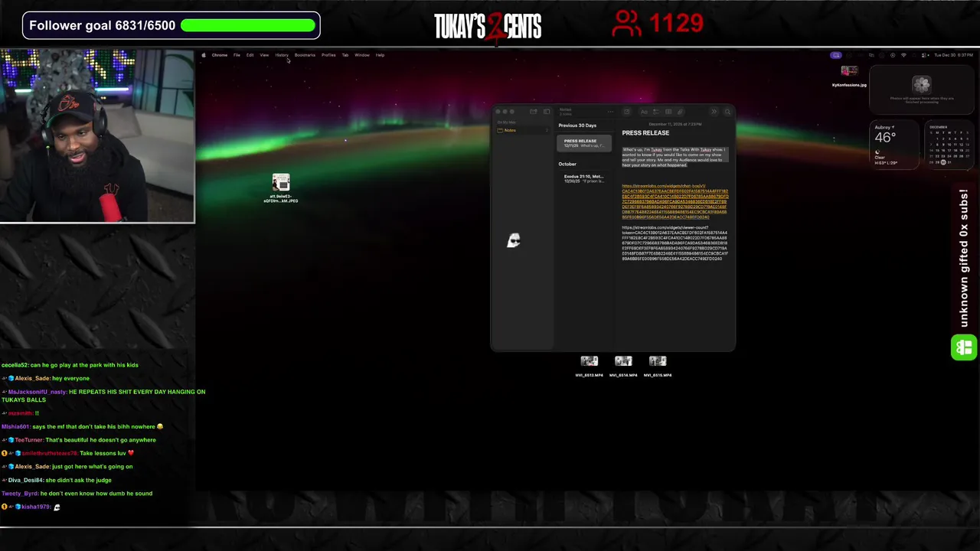The height and width of the screenshot is (551, 980).
Task: Open the Photos widget on the desktop
Action: click(921, 89)
